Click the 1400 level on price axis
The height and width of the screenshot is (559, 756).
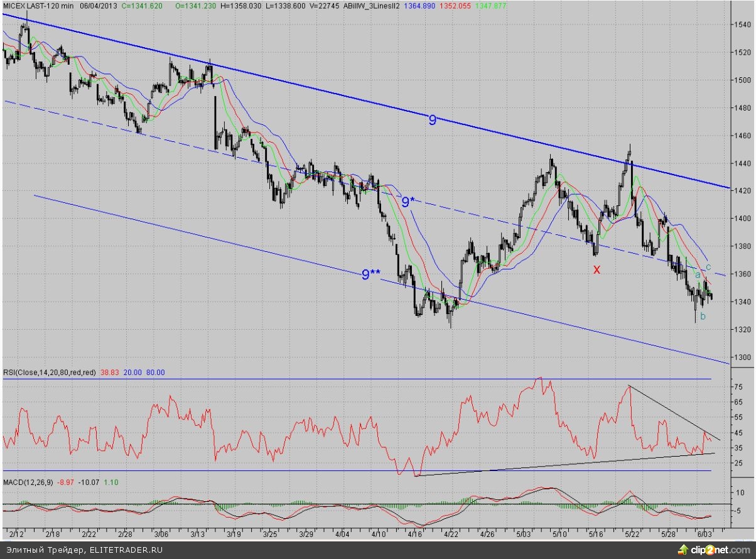click(743, 219)
